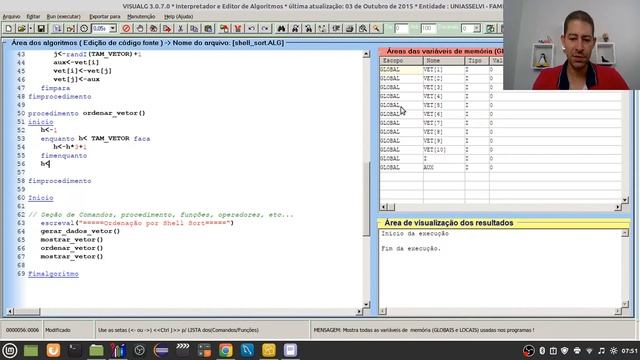The height and width of the screenshot is (360, 640).
Task: Stop execution with the red prohibited icon
Action: click(127, 29)
